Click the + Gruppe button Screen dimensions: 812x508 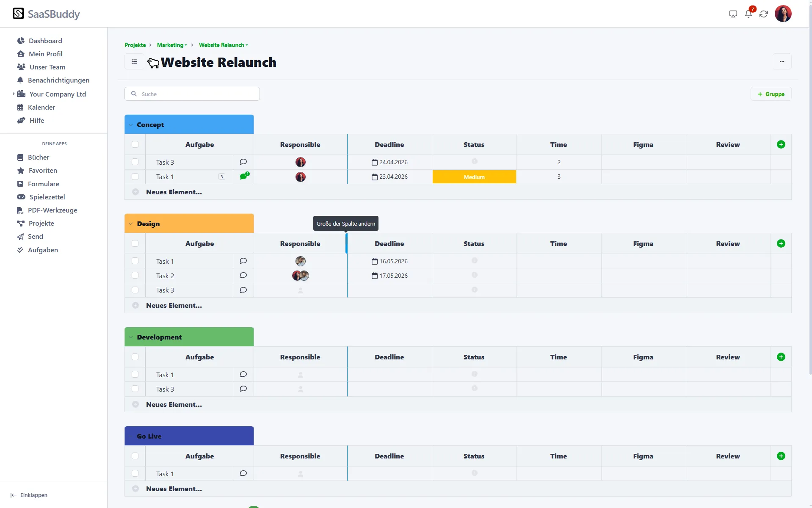(x=771, y=94)
